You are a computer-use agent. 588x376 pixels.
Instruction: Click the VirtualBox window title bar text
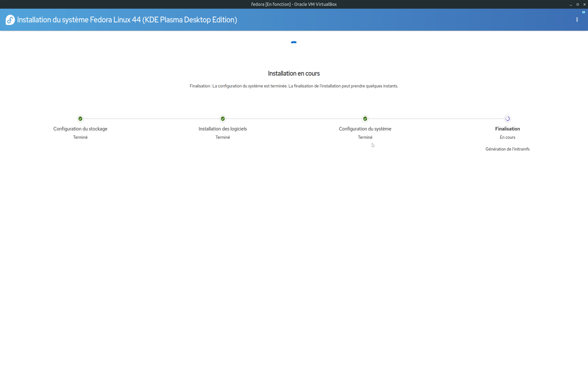pos(294,4)
